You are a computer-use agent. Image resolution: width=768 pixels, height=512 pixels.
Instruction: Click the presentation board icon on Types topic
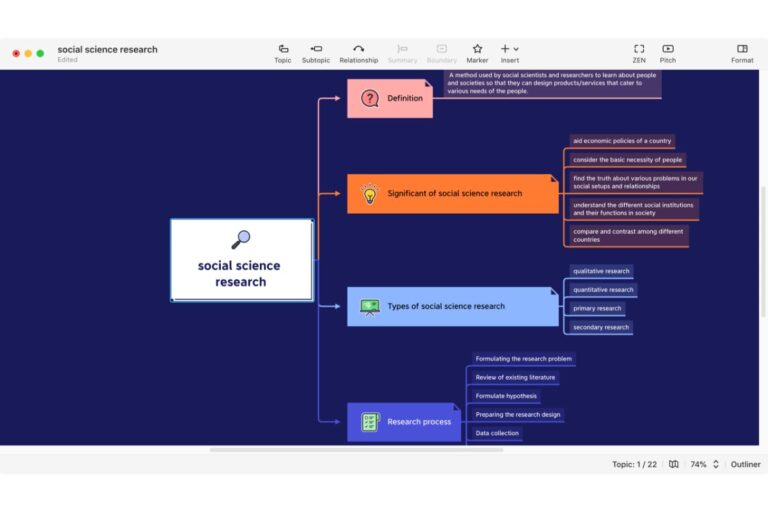pyautogui.click(x=370, y=307)
